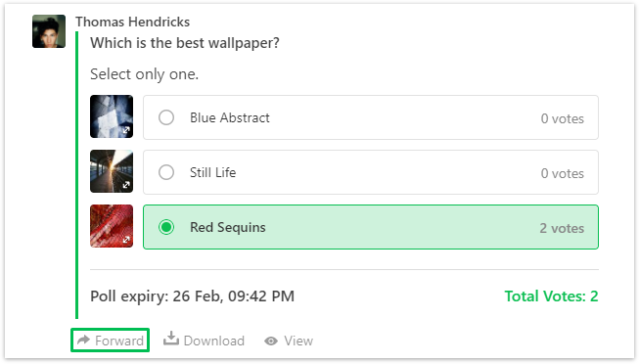Expand the Red Sequins image via arrow icon
Image resolution: width=639 pixels, height=364 pixels.
pos(126,240)
